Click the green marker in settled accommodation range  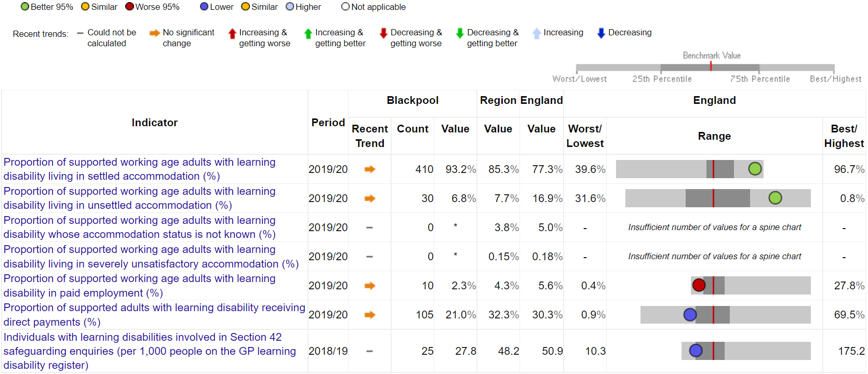(755, 169)
